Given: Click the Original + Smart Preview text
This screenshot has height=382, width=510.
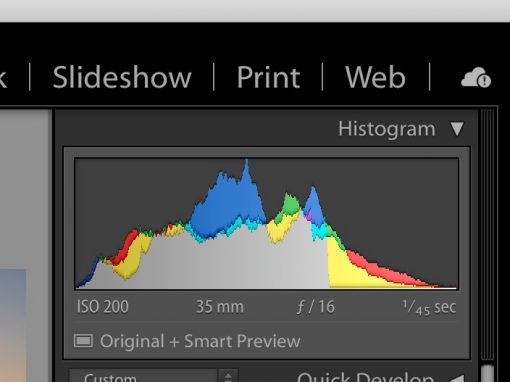Looking at the screenshot, I should (x=200, y=341).
